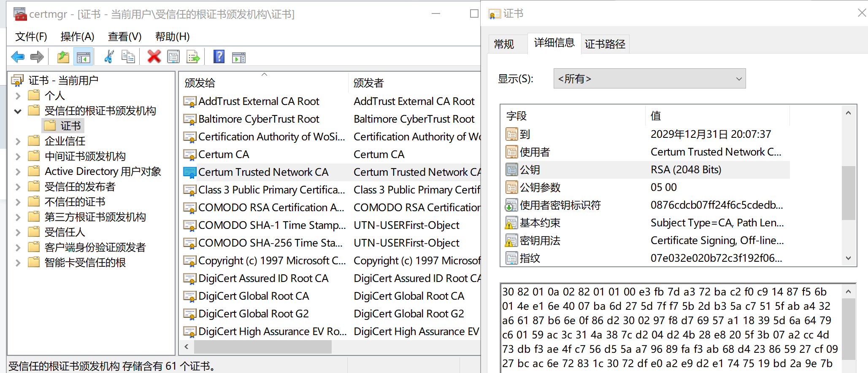Click the 密钥用法 warning icon
This screenshot has width=868, height=373.
tap(511, 241)
